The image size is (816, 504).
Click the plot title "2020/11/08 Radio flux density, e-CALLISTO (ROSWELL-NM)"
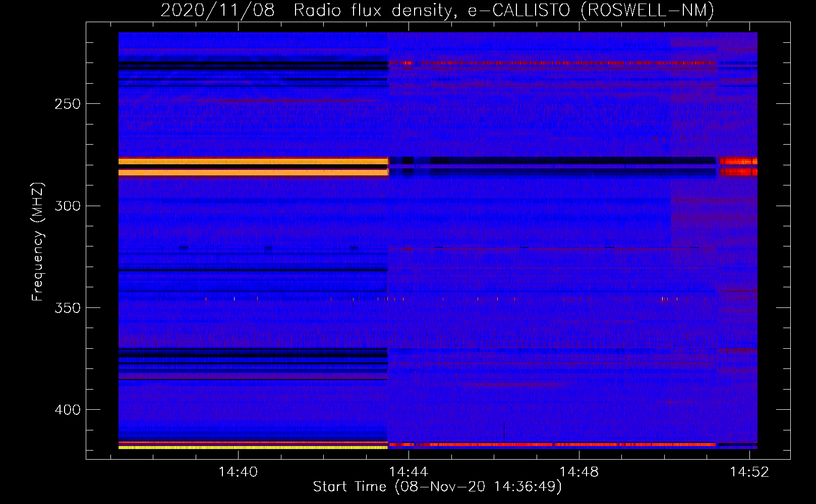click(437, 10)
